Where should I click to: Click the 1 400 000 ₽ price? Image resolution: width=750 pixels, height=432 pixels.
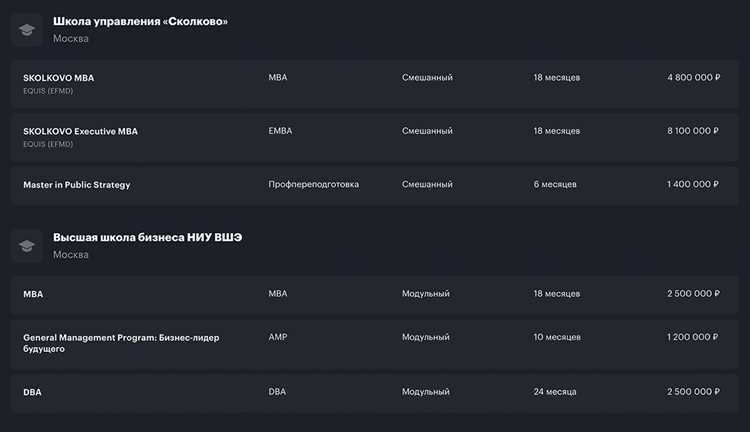[693, 185]
